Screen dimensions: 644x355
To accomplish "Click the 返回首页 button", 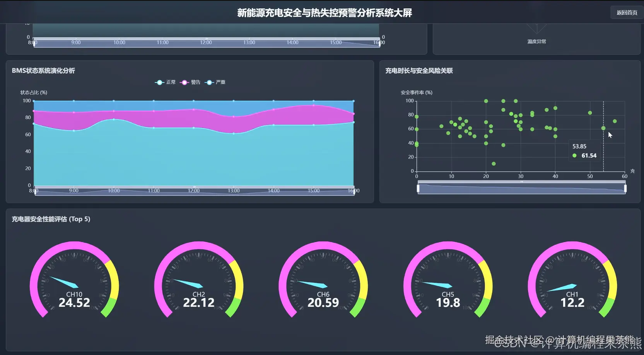I will click(626, 12).
